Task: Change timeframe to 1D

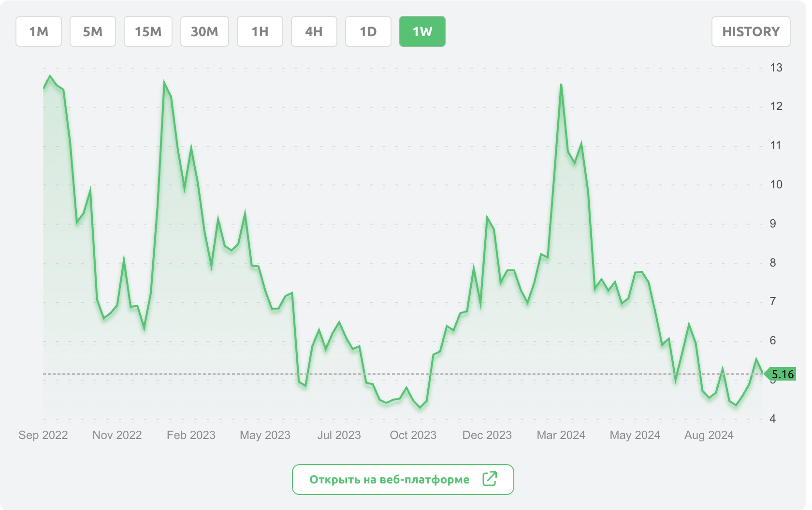Action: [368, 32]
